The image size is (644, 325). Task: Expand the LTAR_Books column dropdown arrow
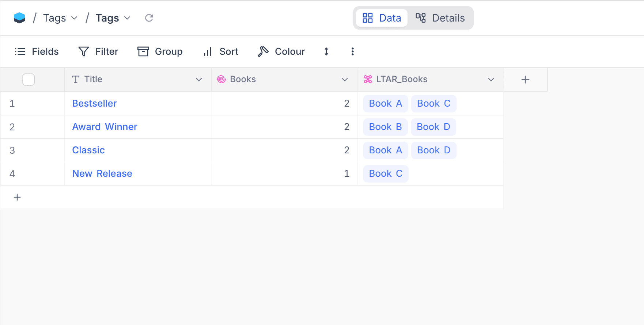tap(491, 80)
